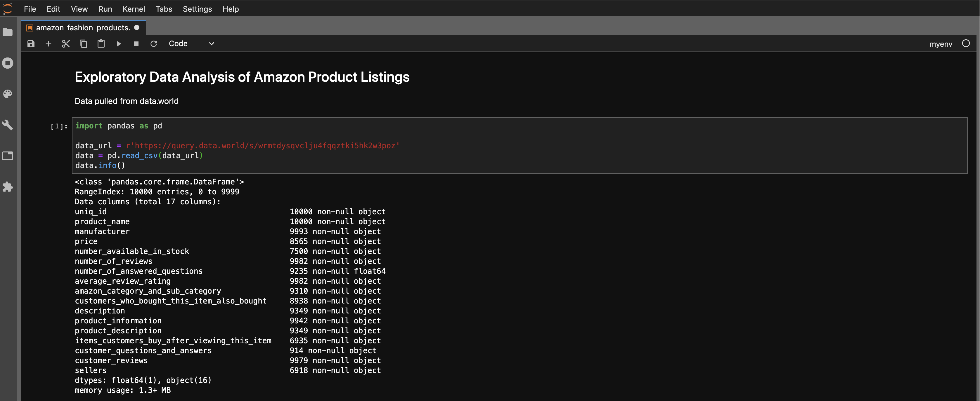
Task: Open the extension manager puzzle icon
Action: click(8, 186)
